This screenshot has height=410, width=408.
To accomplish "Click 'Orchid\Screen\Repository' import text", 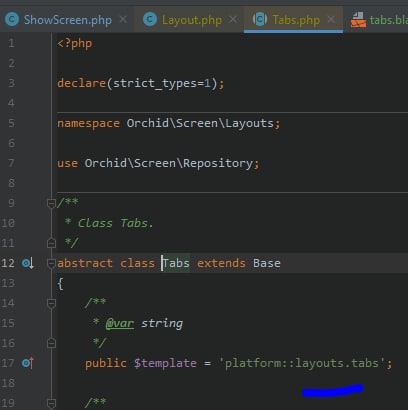I will [x=169, y=163].
